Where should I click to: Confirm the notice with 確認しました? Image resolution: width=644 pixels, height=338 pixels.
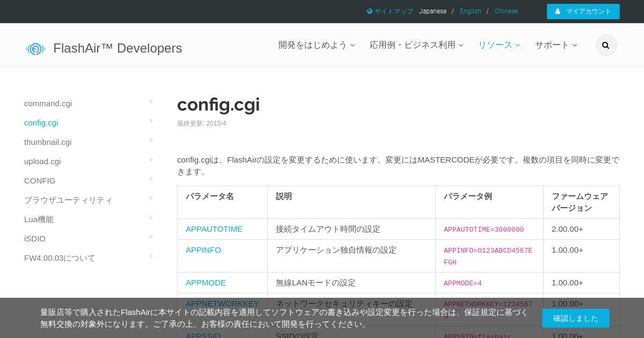coord(576,318)
